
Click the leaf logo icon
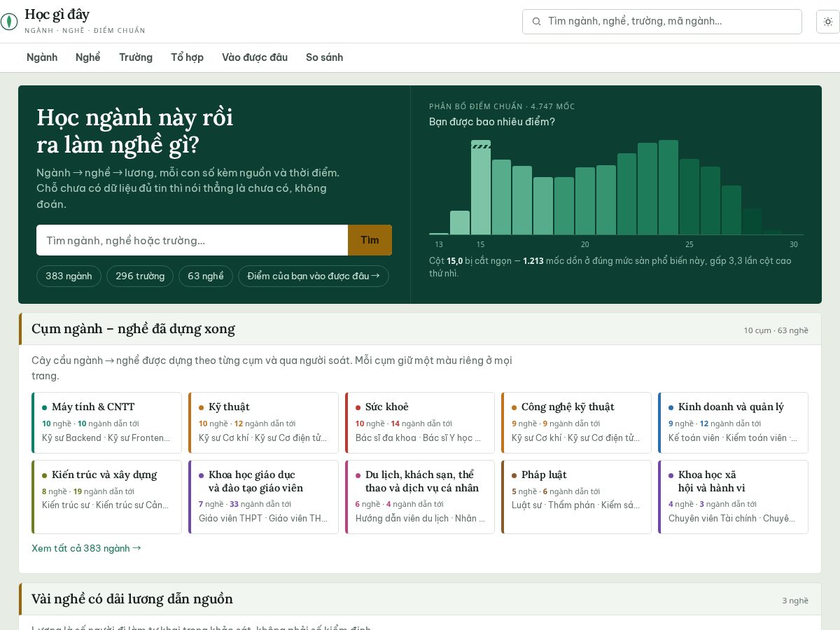[x=8, y=22]
